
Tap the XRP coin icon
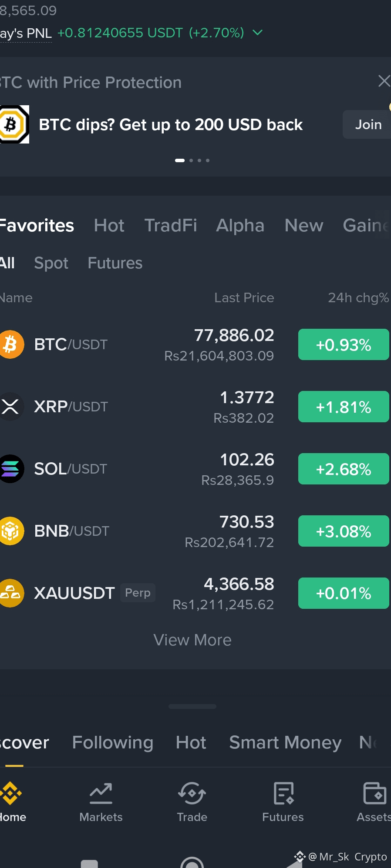pos(11,407)
